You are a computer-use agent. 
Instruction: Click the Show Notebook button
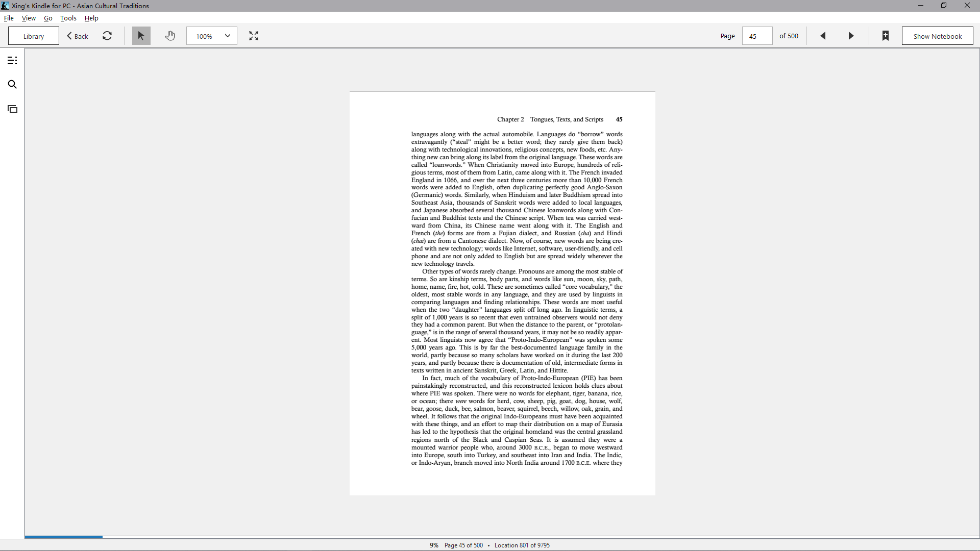coord(937,36)
